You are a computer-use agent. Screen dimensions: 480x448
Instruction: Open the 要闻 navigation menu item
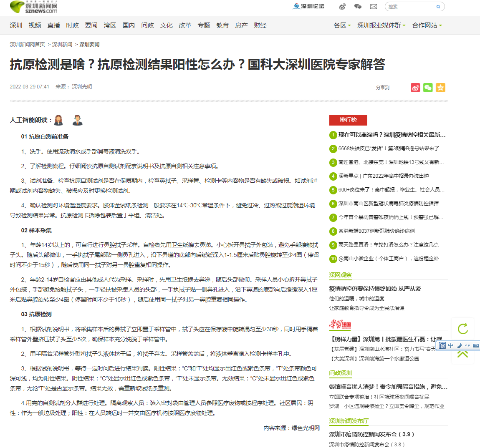pos(91,25)
